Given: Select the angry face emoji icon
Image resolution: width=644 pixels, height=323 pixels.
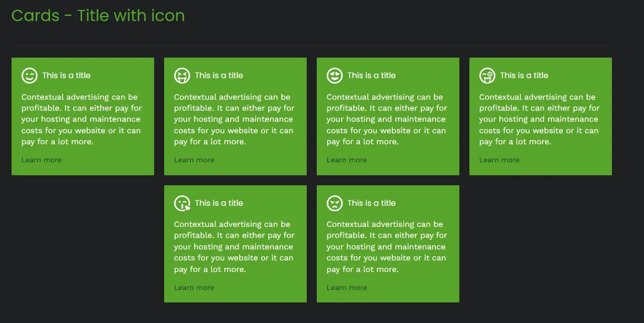Looking at the screenshot, I should (334, 203).
